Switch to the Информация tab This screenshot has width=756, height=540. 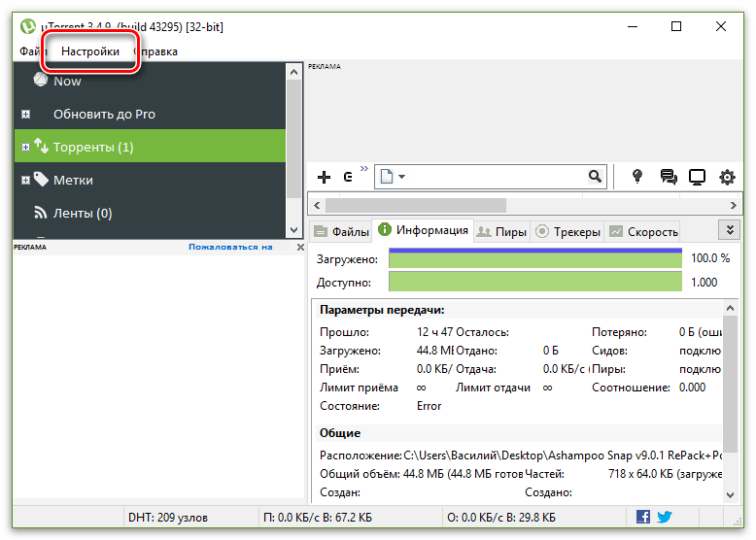tap(423, 230)
